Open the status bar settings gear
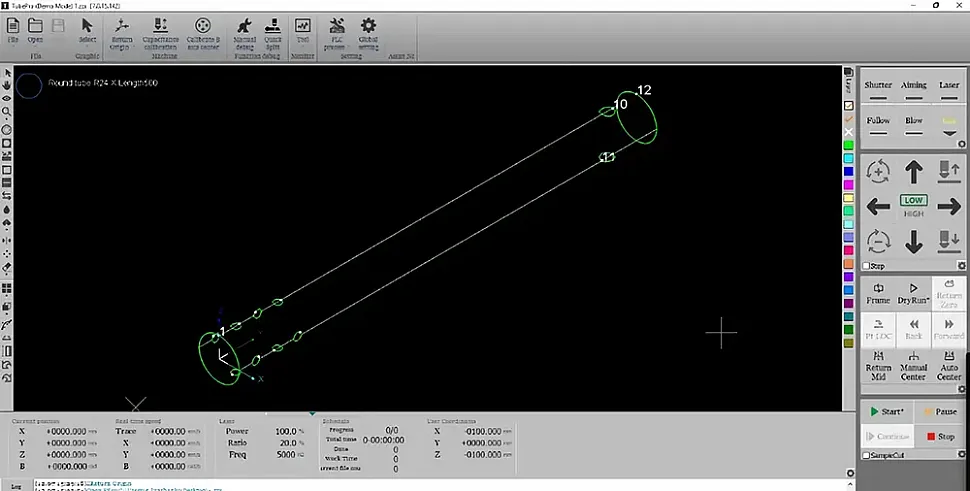This screenshot has height=491, width=970. pos(850,474)
